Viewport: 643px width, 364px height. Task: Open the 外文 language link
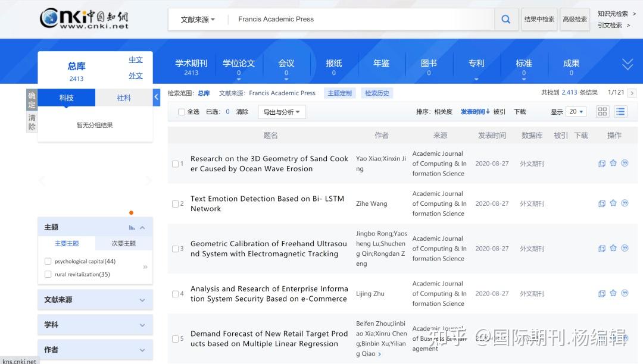[136, 76]
